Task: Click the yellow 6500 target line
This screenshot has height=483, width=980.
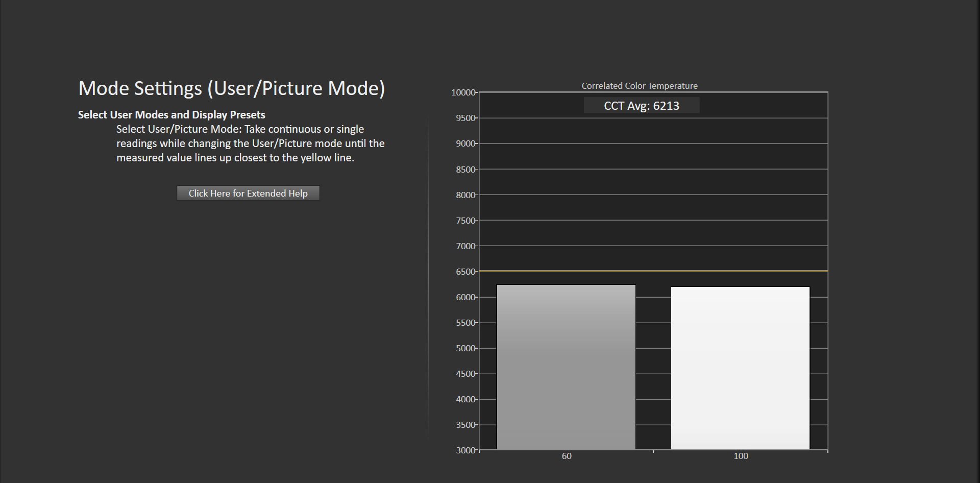Action: pyautogui.click(x=653, y=271)
